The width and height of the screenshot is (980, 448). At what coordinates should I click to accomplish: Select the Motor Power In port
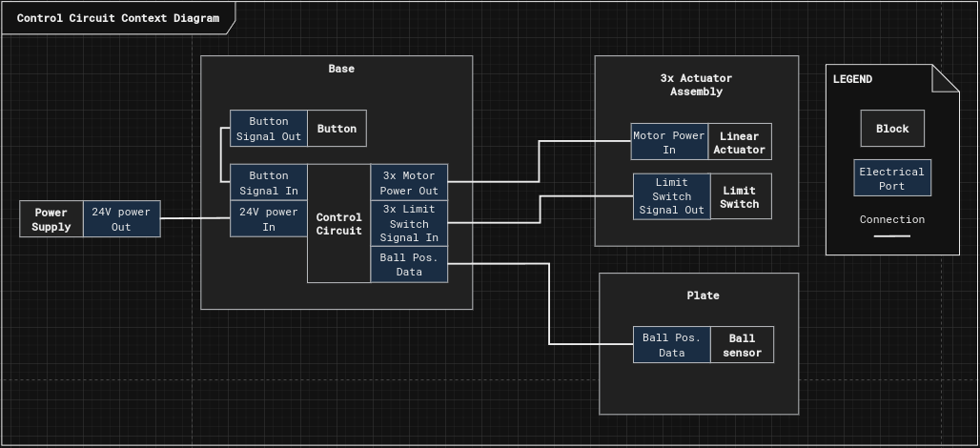669,142
